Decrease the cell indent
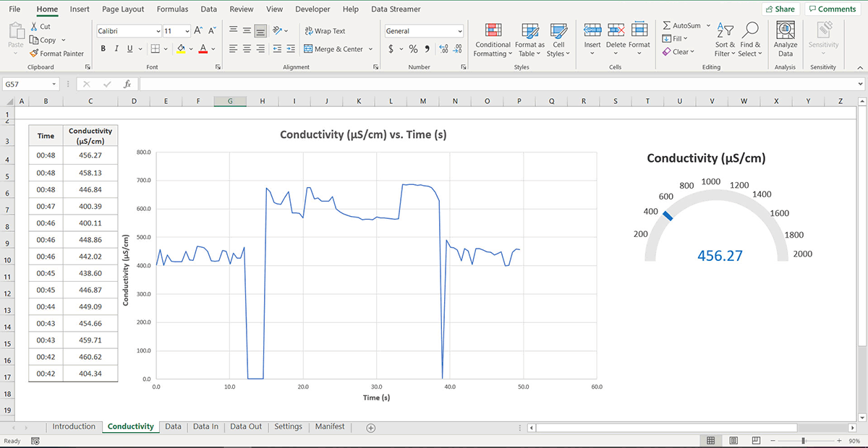 coord(276,49)
